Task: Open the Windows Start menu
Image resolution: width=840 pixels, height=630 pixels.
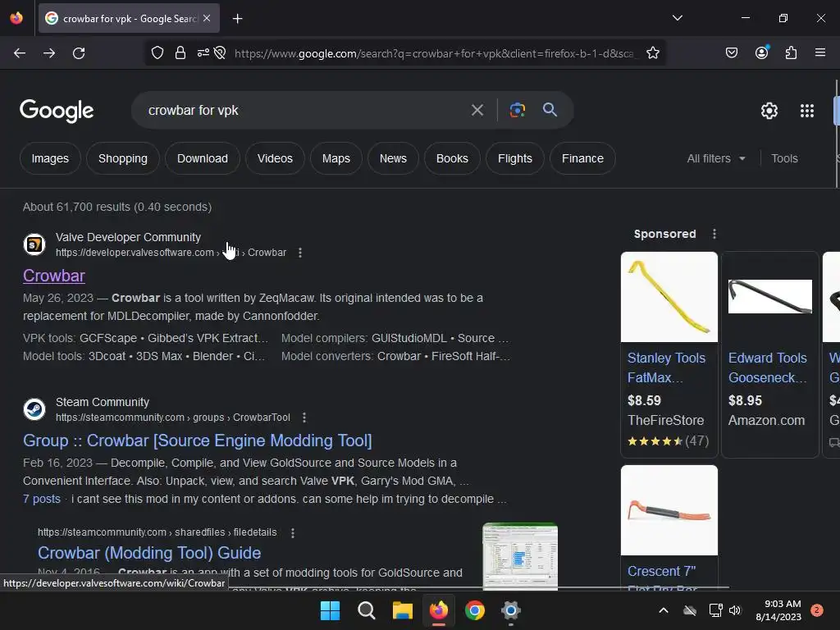Action: 330,610
